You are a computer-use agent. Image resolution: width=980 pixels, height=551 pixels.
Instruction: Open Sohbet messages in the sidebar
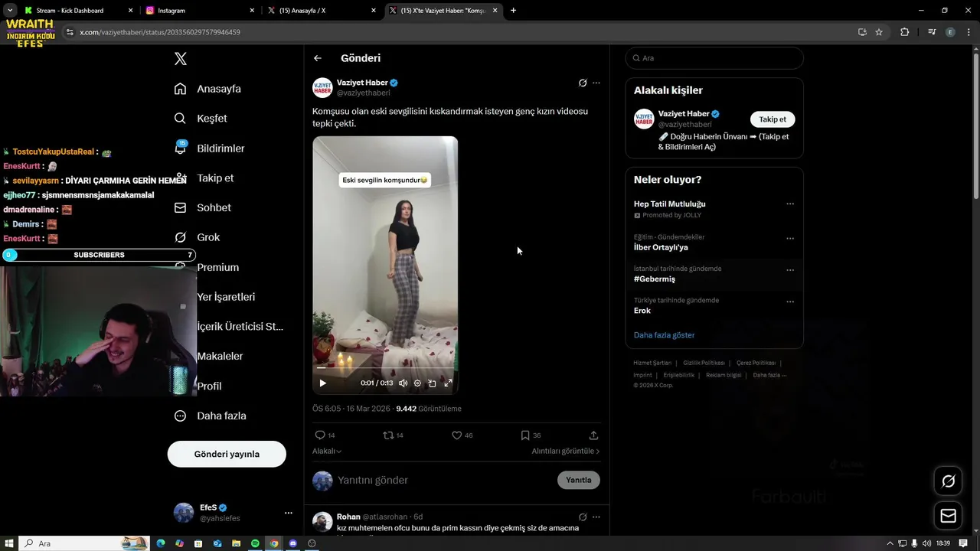point(203,207)
